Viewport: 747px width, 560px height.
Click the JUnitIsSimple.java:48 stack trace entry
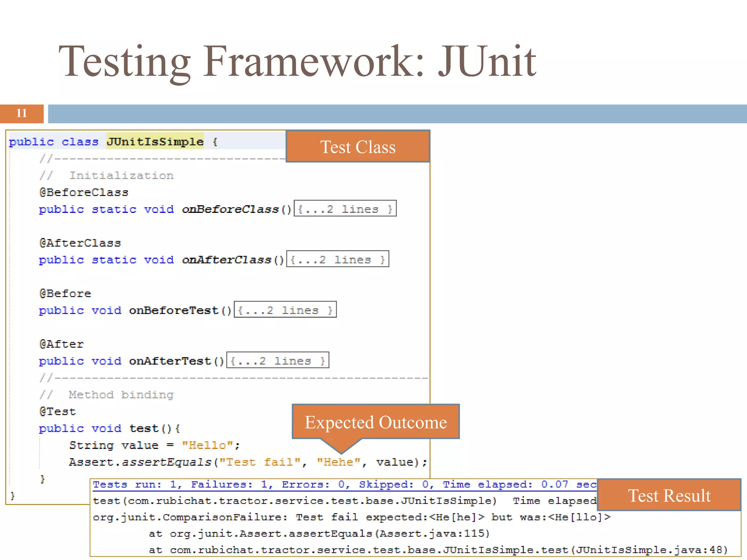438,550
